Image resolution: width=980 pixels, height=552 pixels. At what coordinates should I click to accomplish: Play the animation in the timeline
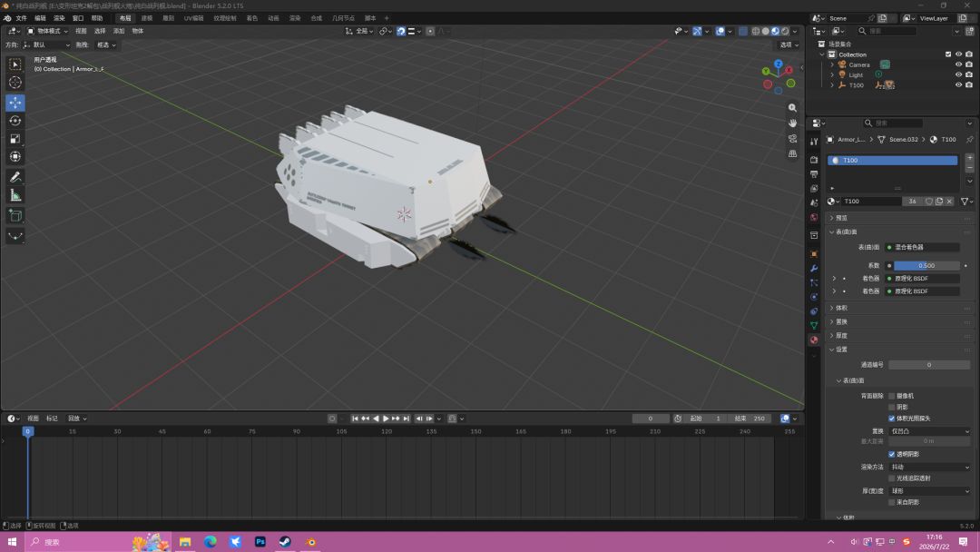point(386,419)
